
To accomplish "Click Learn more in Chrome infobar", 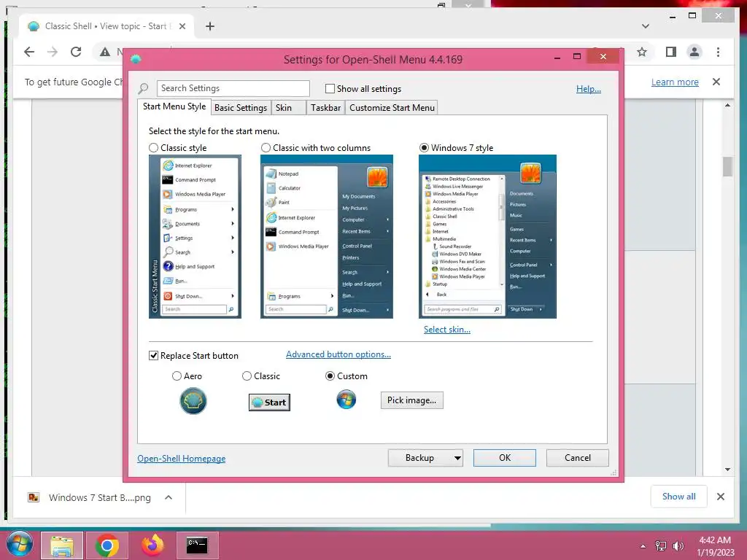I will pos(675,82).
